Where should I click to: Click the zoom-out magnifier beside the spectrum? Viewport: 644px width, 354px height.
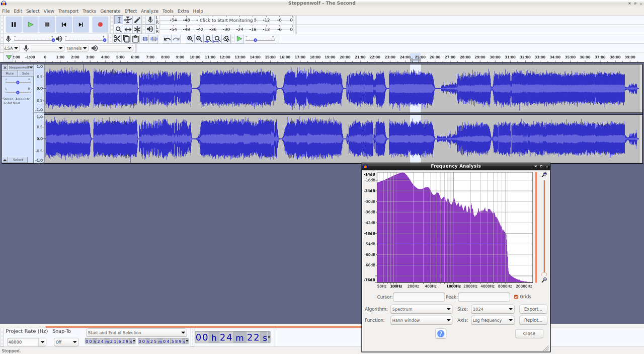[544, 280]
